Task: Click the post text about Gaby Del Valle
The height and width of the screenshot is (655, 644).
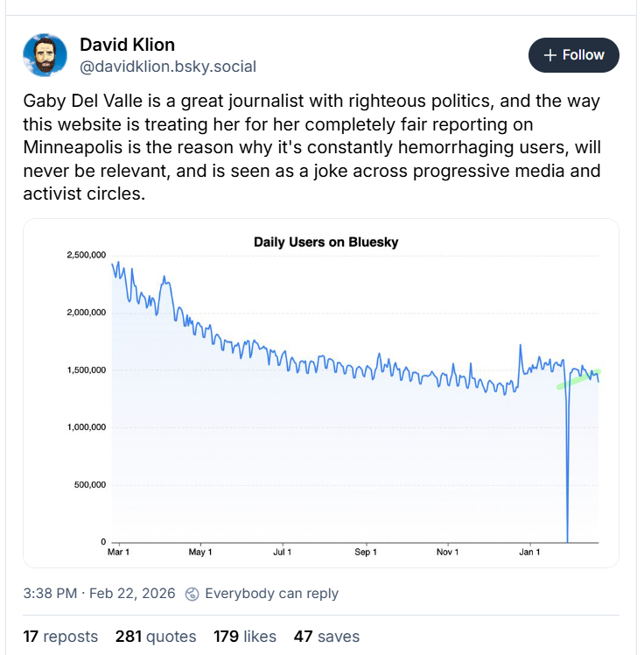Action: click(x=312, y=147)
